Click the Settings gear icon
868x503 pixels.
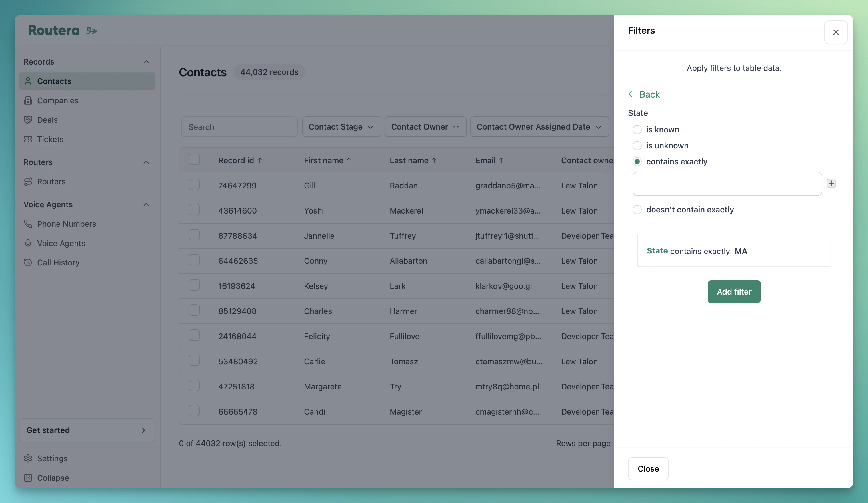pos(28,459)
